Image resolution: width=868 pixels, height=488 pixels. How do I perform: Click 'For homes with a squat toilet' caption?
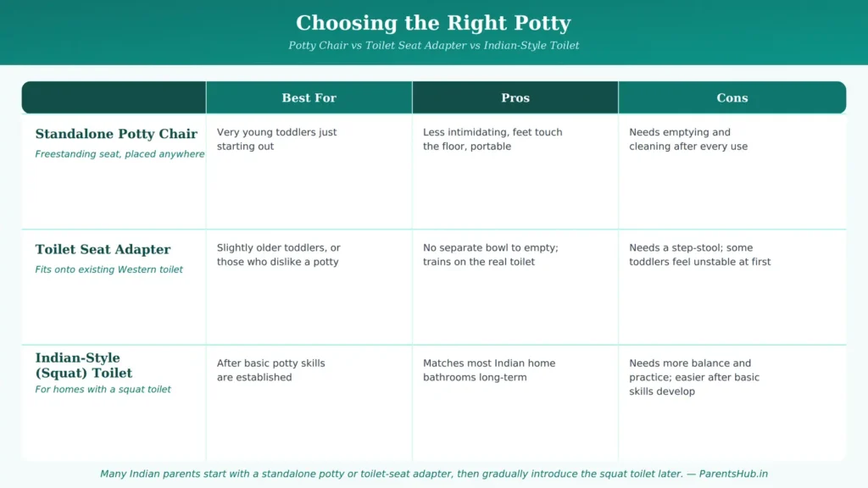(103, 390)
